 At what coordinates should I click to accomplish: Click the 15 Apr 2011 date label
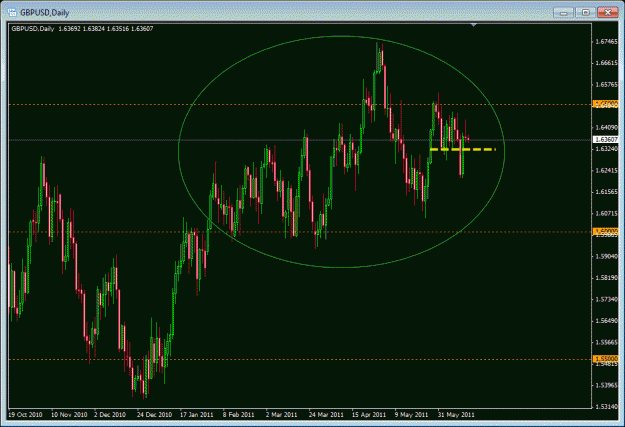pos(369,415)
